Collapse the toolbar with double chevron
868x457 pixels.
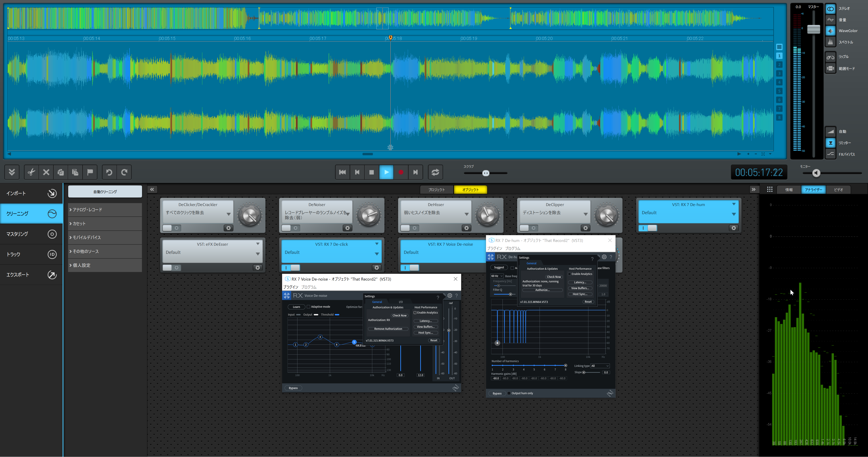coord(12,172)
